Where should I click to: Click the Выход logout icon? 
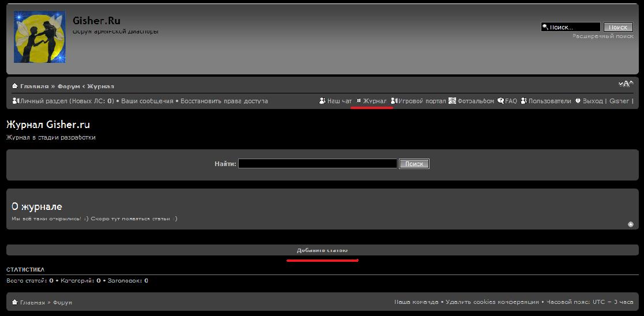577,101
